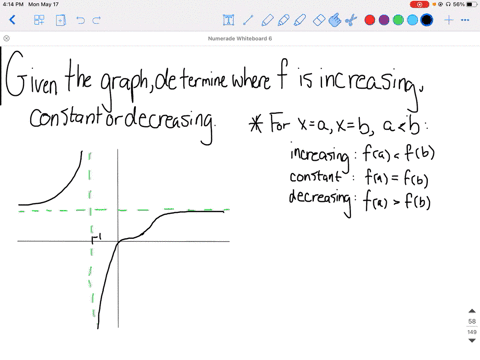Screen dimensions: 480x360
Task: Close the Numerade Whiteboard 6 tab
Action: (6, 38)
